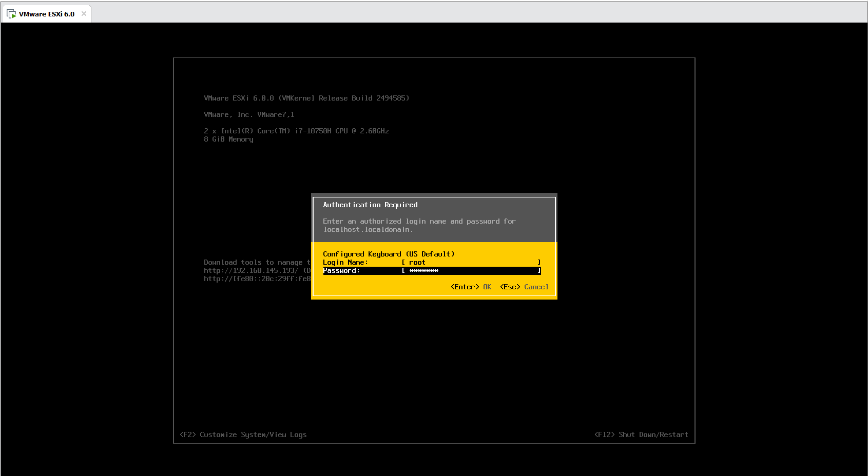Click F2 Customize System/View Logs
Viewport: 868px width, 476px height.
point(243,434)
